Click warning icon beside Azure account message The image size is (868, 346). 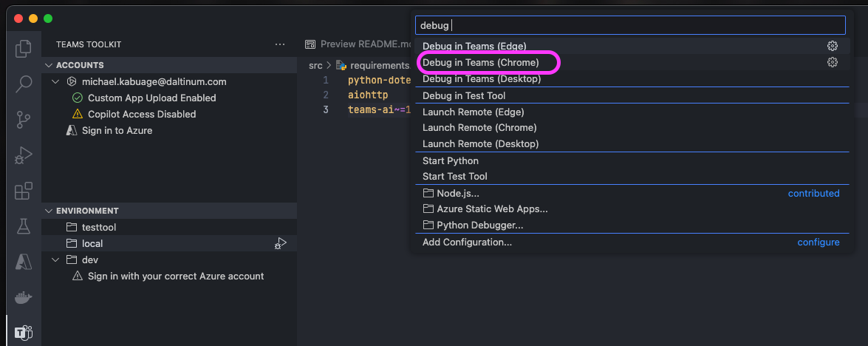[78, 276]
